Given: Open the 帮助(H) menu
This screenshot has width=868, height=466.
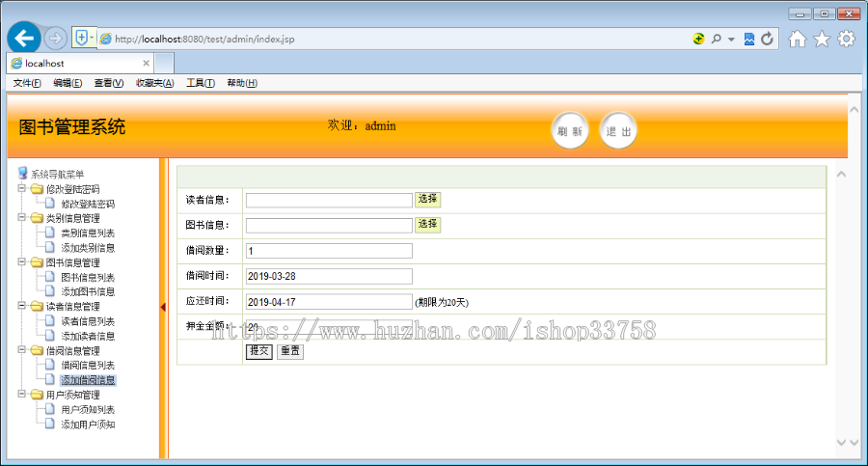Looking at the screenshot, I should click(x=242, y=83).
